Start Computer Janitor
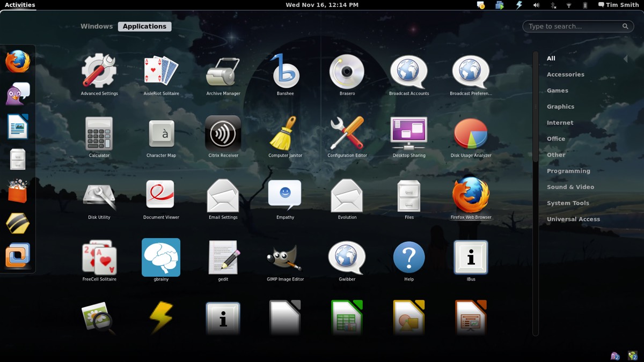This screenshot has height=362, width=644. pyautogui.click(x=285, y=134)
